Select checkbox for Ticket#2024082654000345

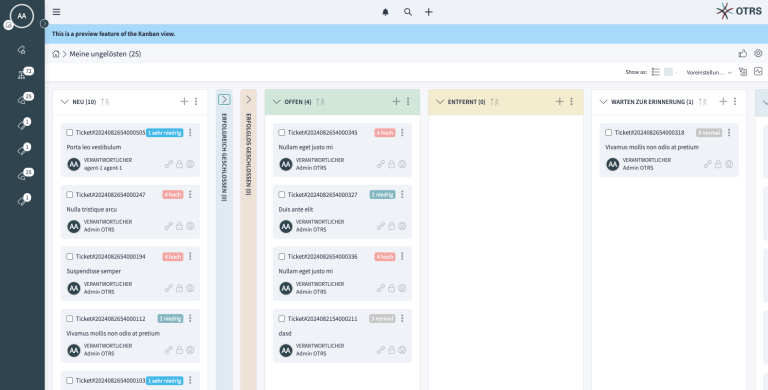coord(282,133)
